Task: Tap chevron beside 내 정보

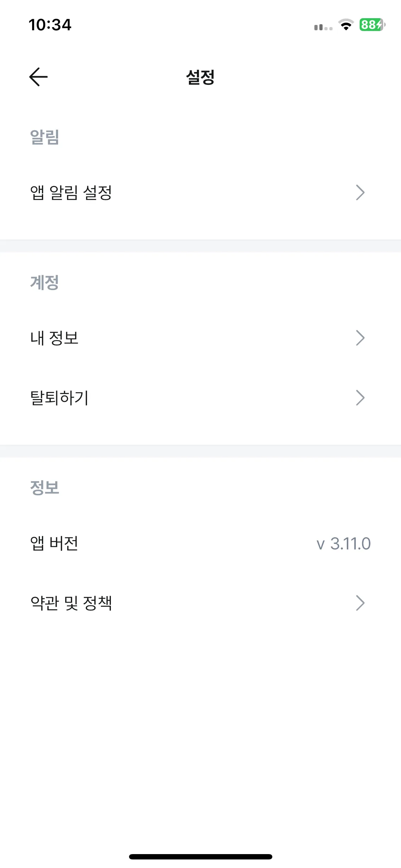Action: (x=360, y=338)
